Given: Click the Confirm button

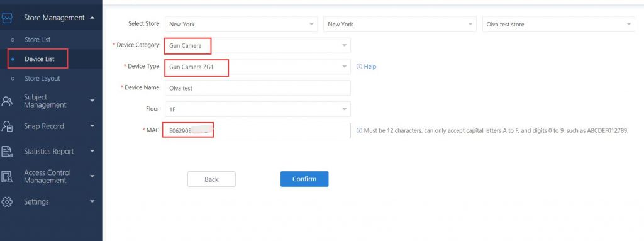Looking at the screenshot, I should pyautogui.click(x=304, y=179).
